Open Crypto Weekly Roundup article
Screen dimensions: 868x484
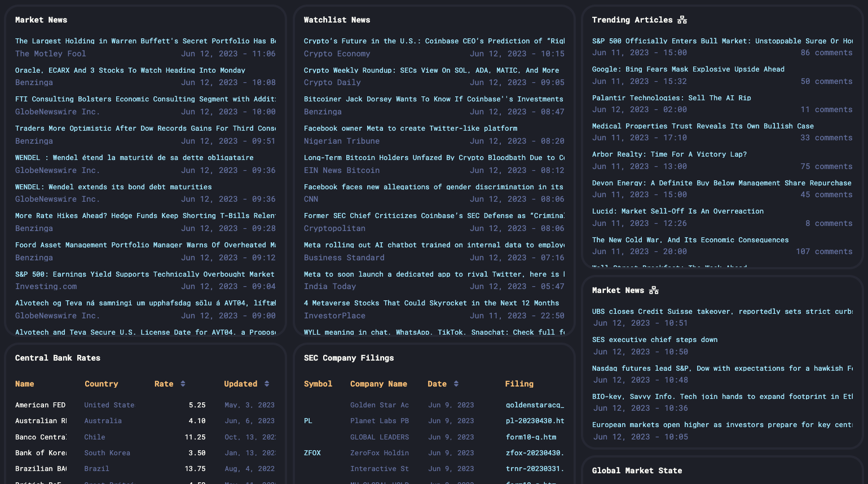[431, 70]
